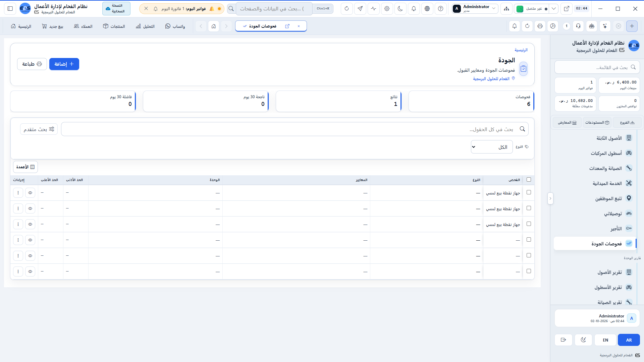Select تقرير الأصول in the sidebar

(x=595, y=272)
